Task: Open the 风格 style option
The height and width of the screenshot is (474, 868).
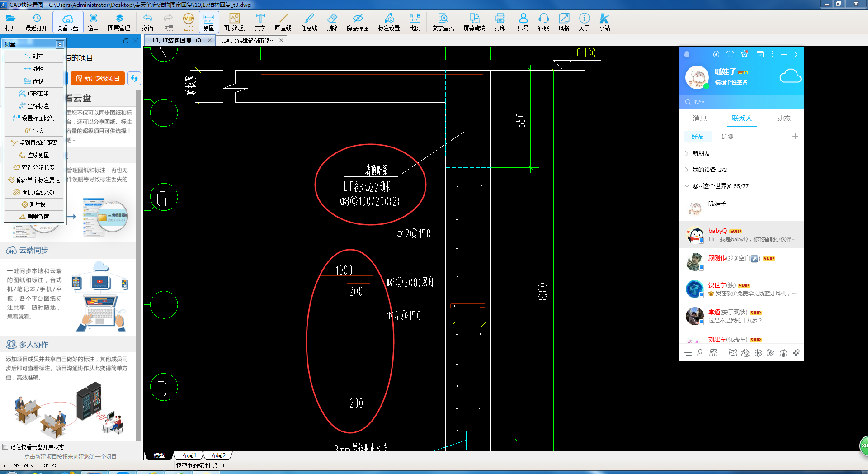Action: pyautogui.click(x=564, y=22)
